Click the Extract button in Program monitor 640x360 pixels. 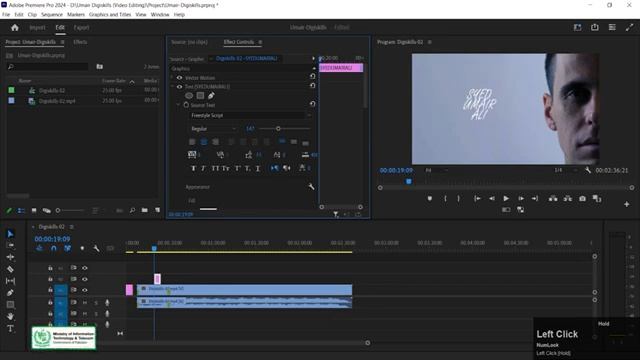coord(567,198)
